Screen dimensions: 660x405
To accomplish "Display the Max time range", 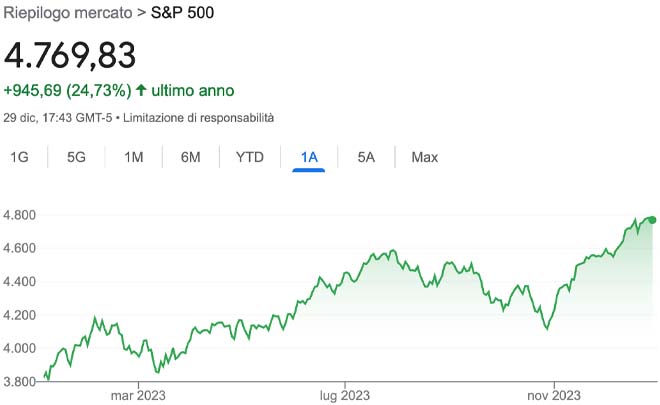I will (425, 157).
